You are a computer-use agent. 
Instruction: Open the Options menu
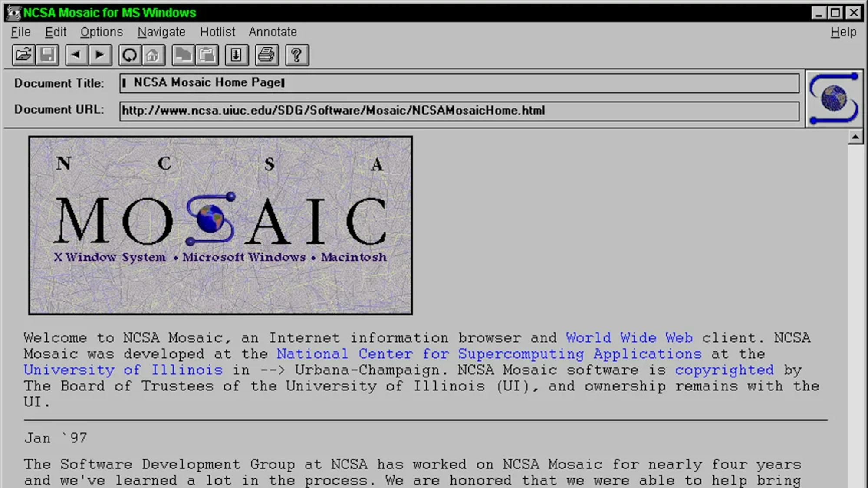(x=101, y=32)
